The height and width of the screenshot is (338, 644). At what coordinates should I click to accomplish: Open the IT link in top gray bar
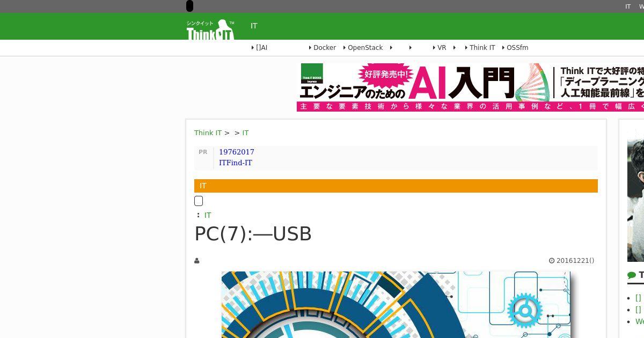tap(628, 6)
